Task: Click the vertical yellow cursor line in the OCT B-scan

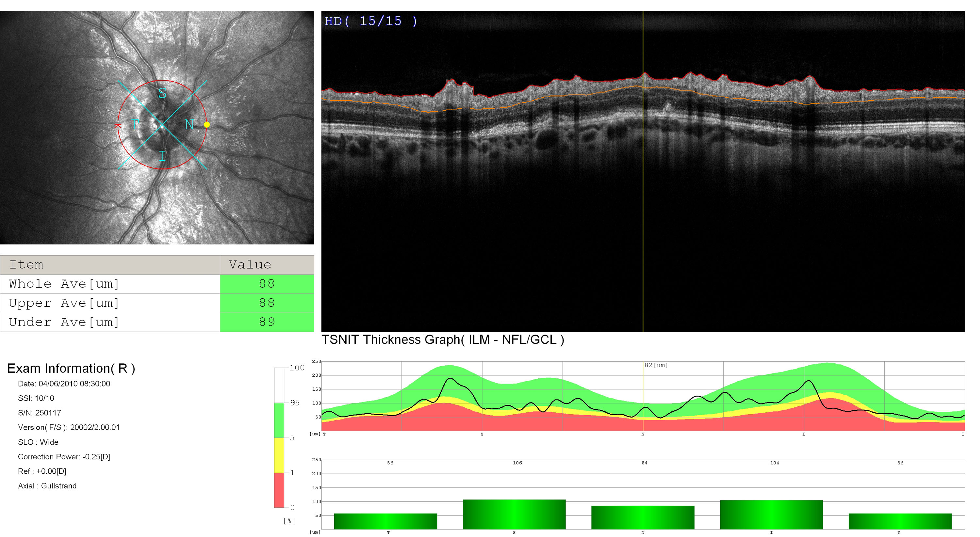Action: pos(643,171)
